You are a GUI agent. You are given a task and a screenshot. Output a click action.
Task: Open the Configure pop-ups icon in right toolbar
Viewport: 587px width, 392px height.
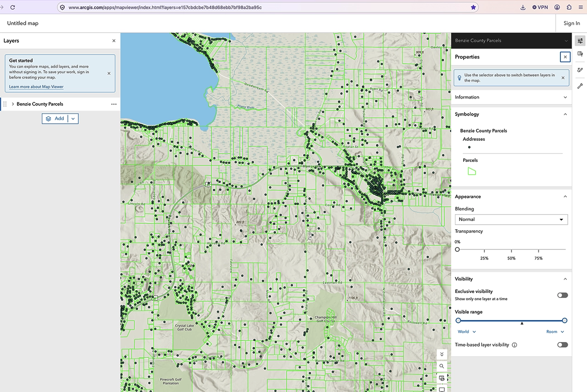pyautogui.click(x=580, y=54)
